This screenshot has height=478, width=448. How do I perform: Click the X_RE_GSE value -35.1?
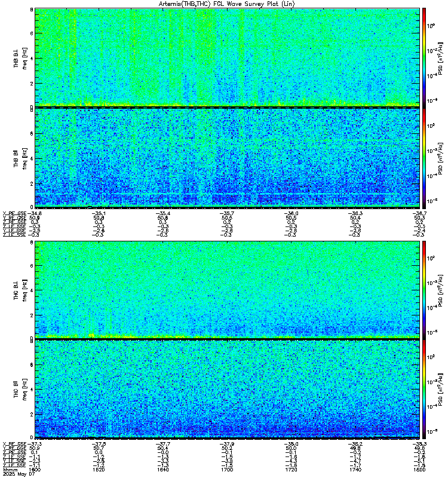point(99,213)
